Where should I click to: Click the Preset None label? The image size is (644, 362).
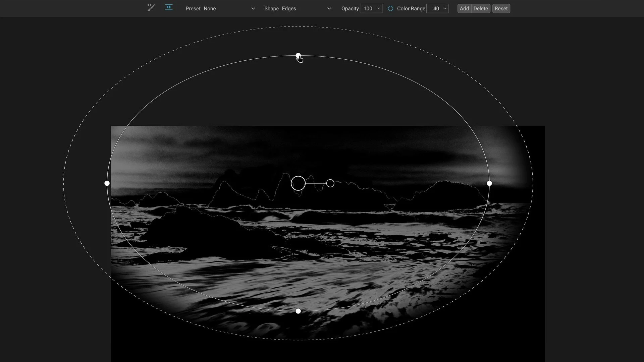[201, 8]
